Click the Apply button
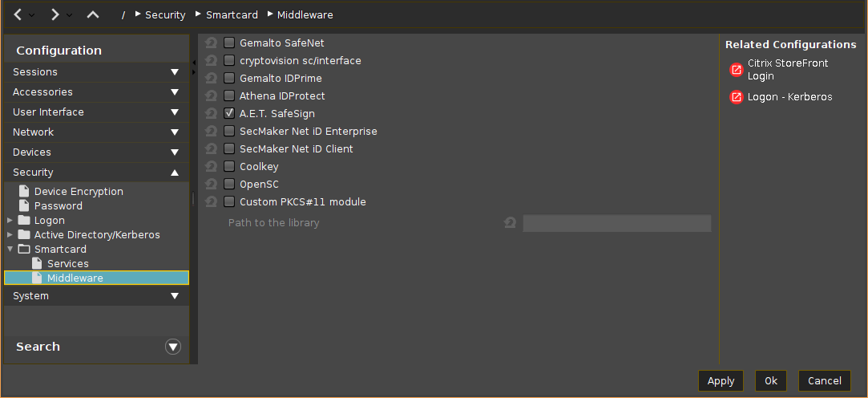Screen dimensions: 868x398 pos(721,381)
